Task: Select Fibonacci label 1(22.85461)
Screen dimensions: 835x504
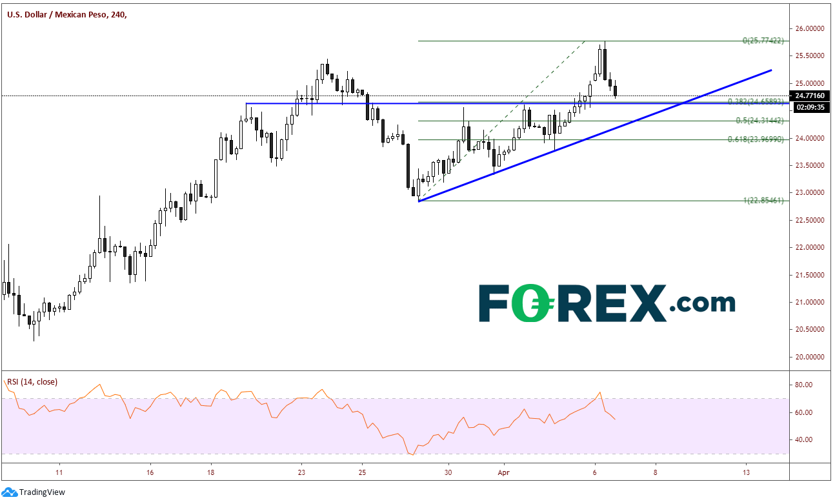Action: tap(763, 201)
